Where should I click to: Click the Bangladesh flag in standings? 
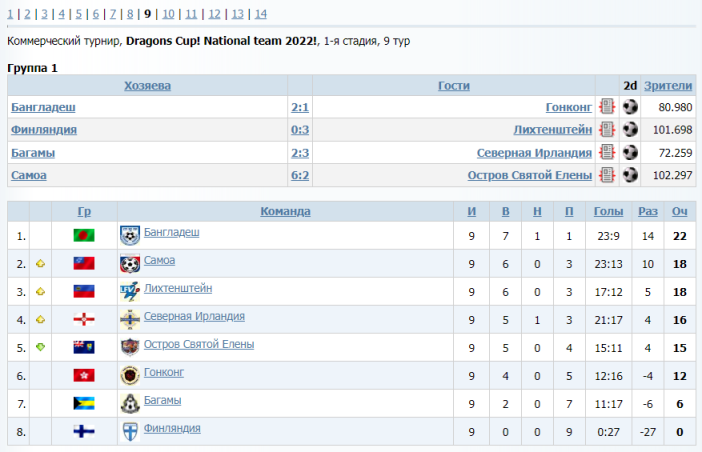[x=84, y=236]
